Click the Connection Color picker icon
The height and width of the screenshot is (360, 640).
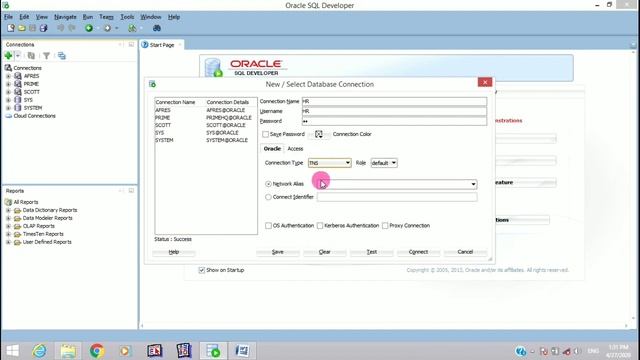pyautogui.click(x=319, y=134)
